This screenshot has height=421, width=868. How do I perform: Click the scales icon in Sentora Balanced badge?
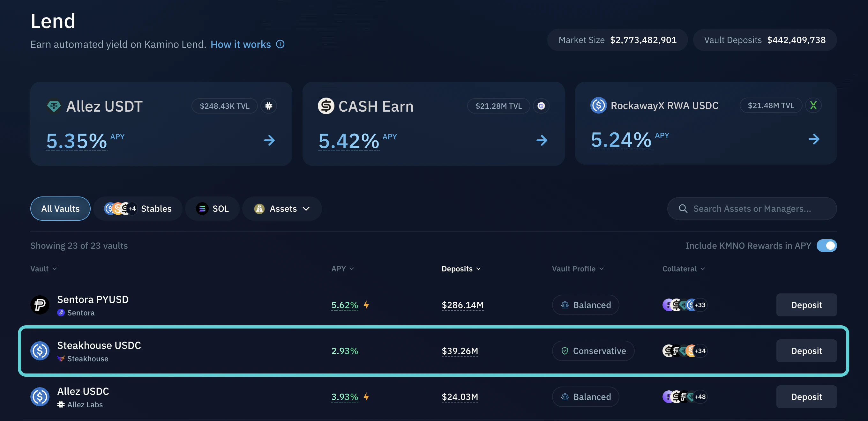pos(565,305)
